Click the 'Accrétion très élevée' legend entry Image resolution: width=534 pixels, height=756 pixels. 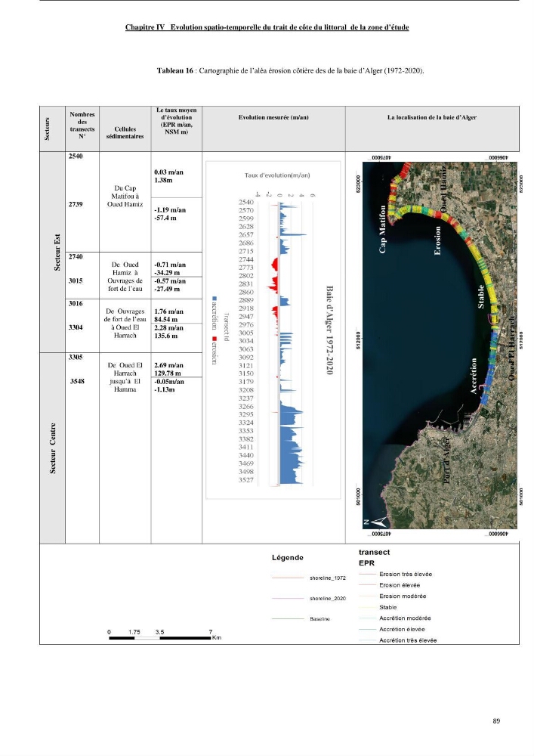point(398,640)
